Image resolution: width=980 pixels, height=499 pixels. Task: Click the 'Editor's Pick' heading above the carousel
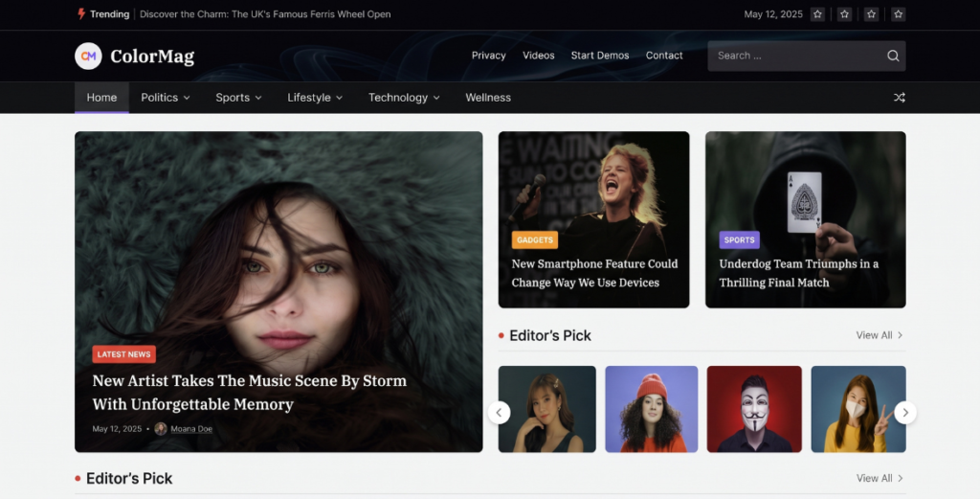[550, 336]
